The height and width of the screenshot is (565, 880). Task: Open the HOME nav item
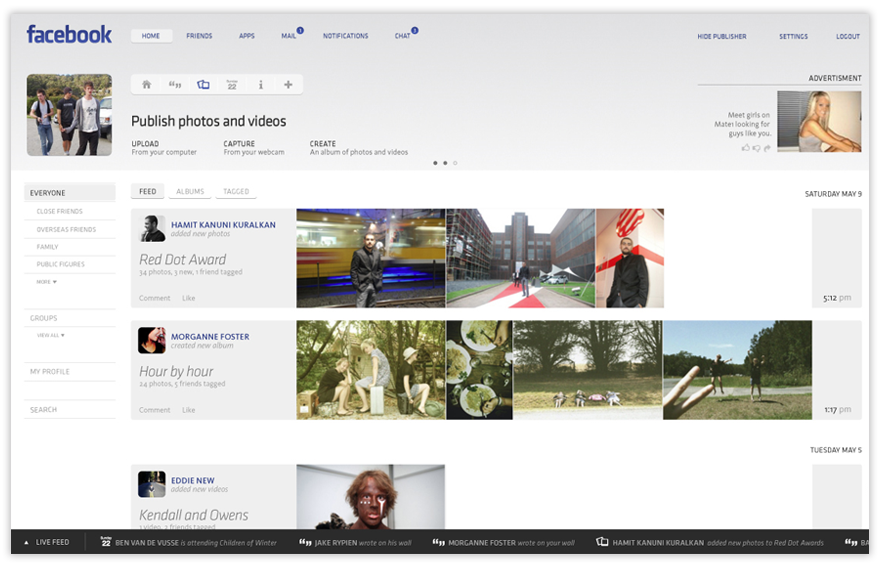click(x=151, y=36)
